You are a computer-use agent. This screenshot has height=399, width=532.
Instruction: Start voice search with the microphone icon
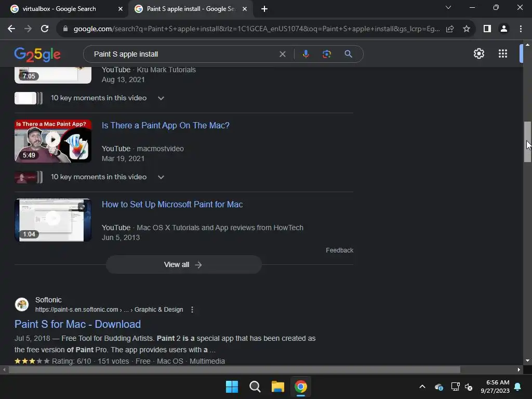click(305, 54)
